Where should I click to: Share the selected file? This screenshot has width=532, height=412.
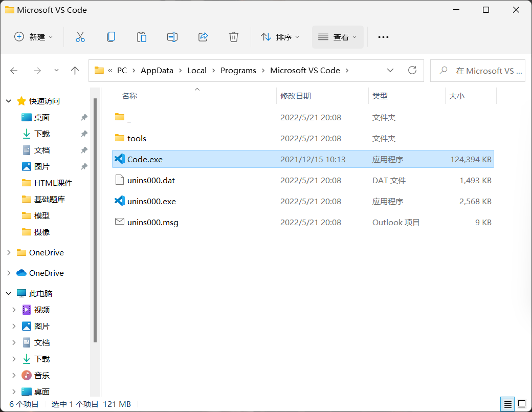click(x=203, y=37)
